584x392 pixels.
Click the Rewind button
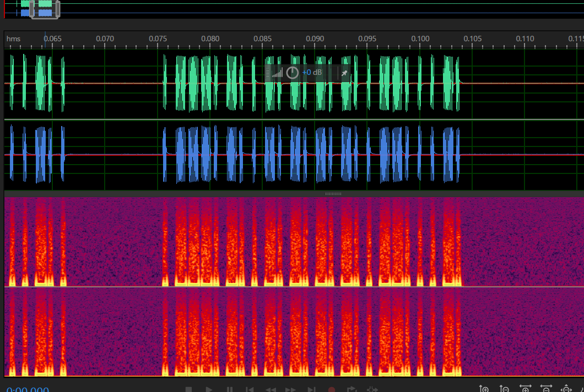point(271,390)
